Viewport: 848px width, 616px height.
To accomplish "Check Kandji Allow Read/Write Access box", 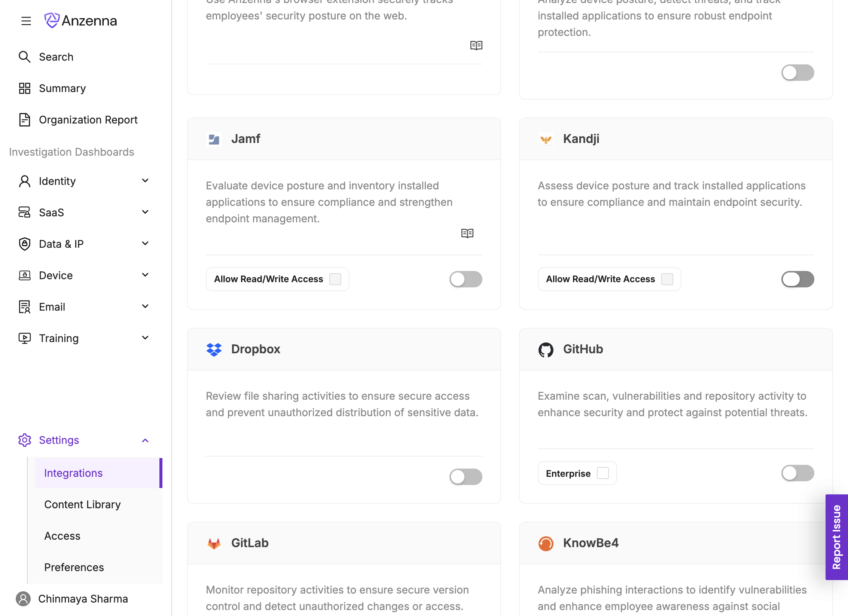I will (667, 279).
